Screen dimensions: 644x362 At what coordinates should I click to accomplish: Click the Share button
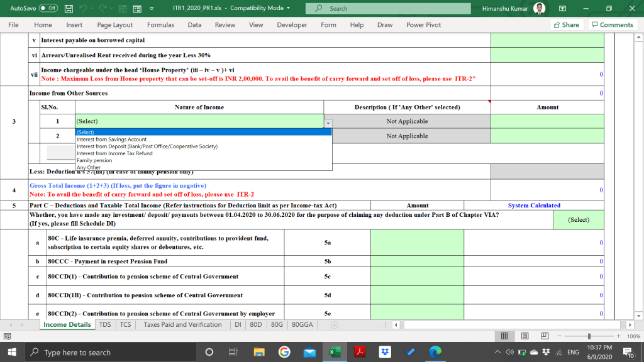click(567, 25)
